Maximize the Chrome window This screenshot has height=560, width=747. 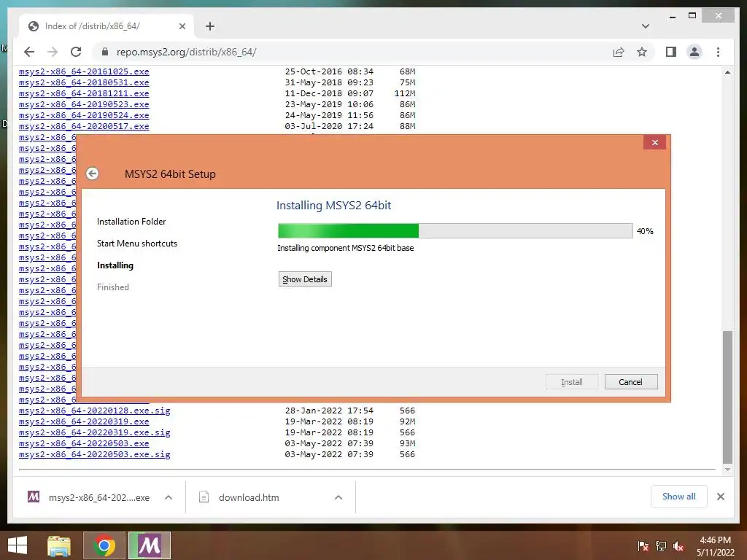[692, 16]
